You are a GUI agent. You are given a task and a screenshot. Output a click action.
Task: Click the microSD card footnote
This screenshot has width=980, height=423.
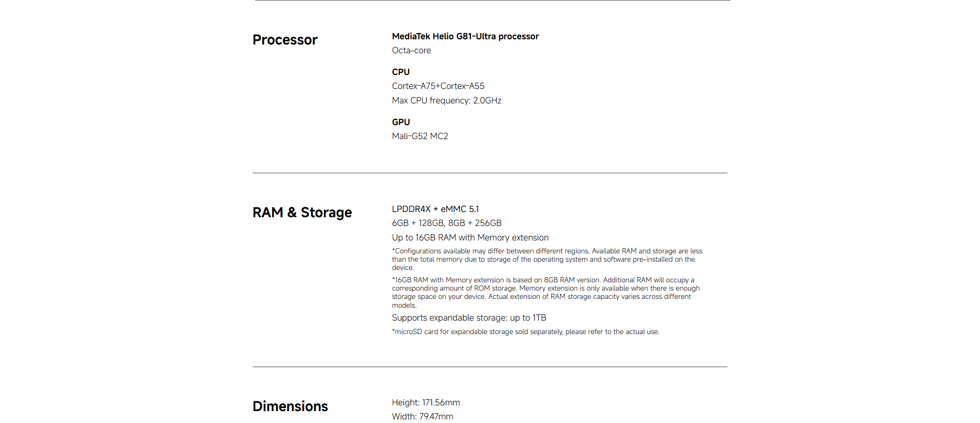coord(525,332)
